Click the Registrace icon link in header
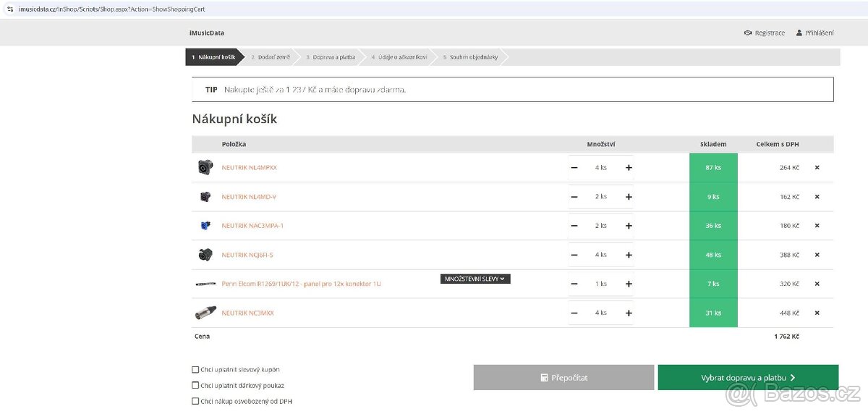This screenshot has height=414, width=868. 748,33
